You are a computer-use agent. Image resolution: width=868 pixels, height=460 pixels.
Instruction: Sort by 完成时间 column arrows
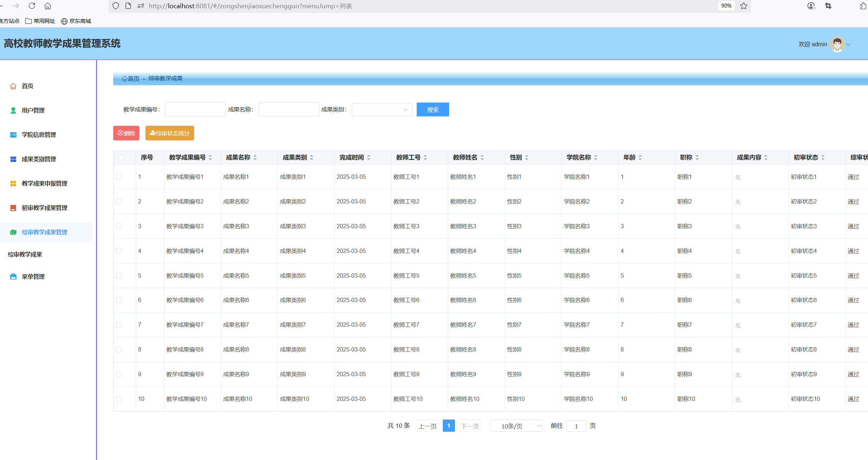pos(369,158)
